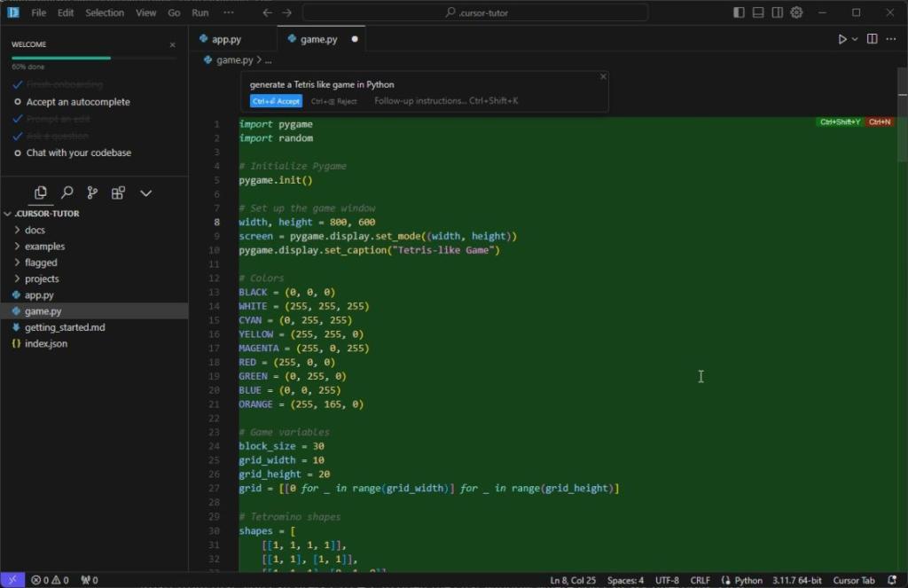908x588 pixels.
Task: Select the Python language indicator in status bar
Action: (x=748, y=579)
